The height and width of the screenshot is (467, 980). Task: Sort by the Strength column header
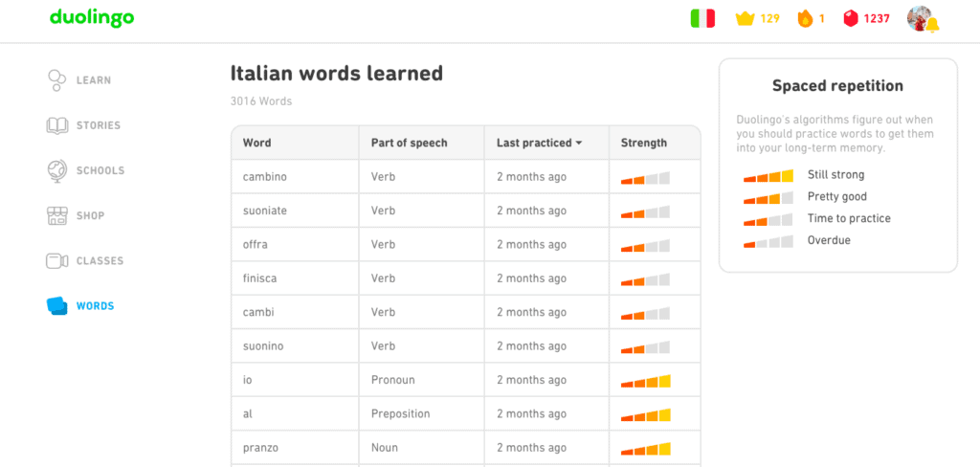click(x=644, y=143)
